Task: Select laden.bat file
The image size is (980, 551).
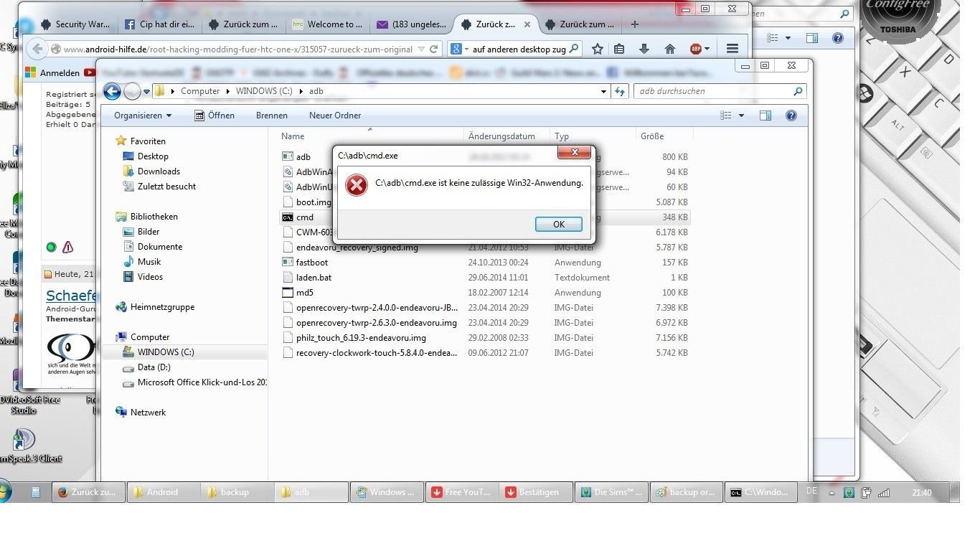Action: pyautogui.click(x=314, y=278)
